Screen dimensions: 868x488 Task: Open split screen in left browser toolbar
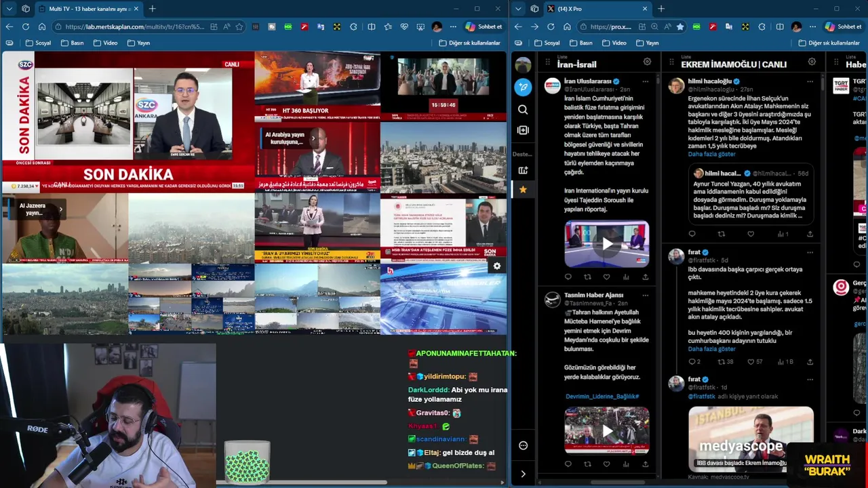tap(371, 26)
